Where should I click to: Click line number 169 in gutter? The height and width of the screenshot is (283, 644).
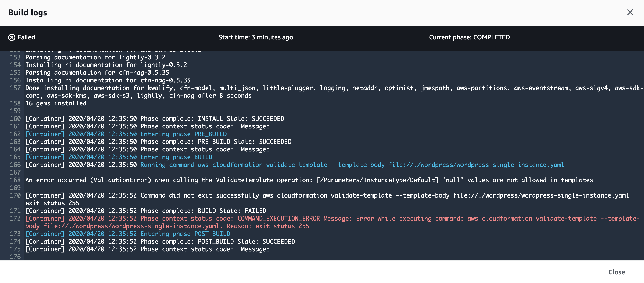coord(15,188)
